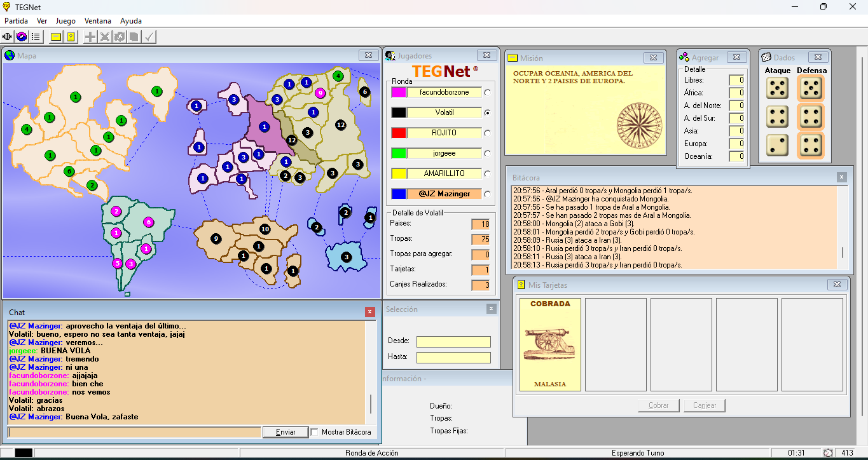This screenshot has width=868, height=460.
Task: Open the Ayuda menu
Action: coord(131,21)
